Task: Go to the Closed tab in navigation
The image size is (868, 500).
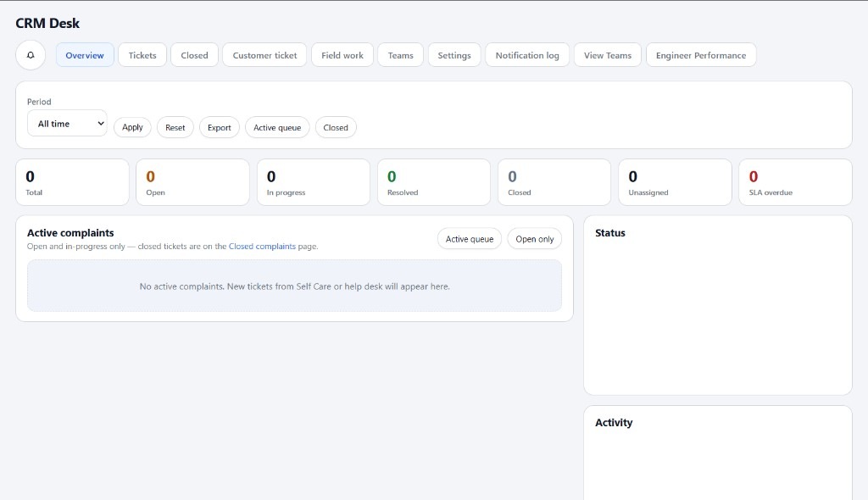Action: click(x=194, y=55)
